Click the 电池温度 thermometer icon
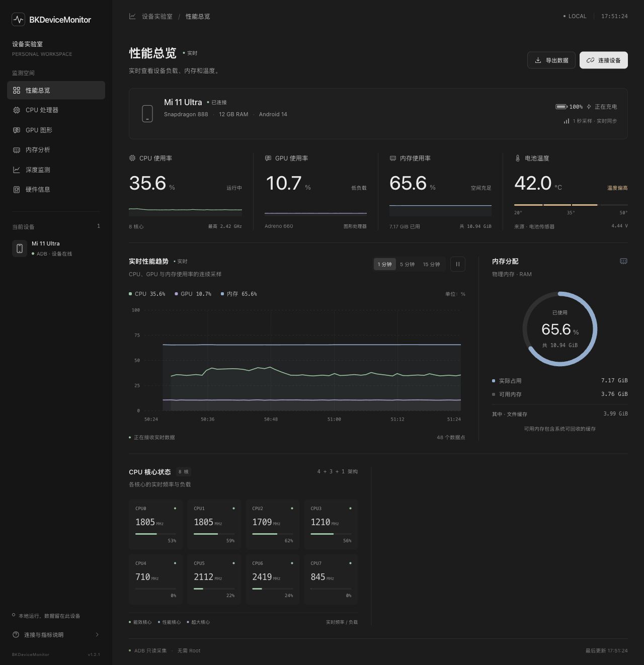644x665 pixels. 518,158
